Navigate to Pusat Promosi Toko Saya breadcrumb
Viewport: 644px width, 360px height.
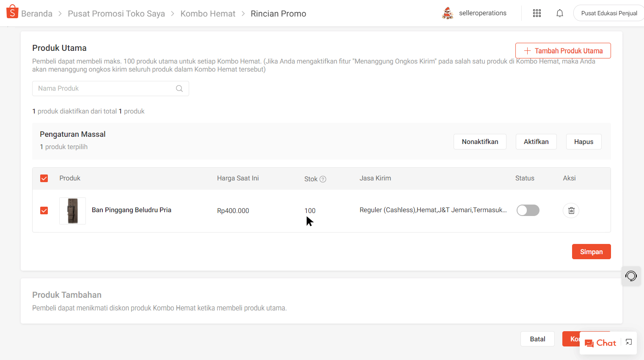click(x=116, y=14)
